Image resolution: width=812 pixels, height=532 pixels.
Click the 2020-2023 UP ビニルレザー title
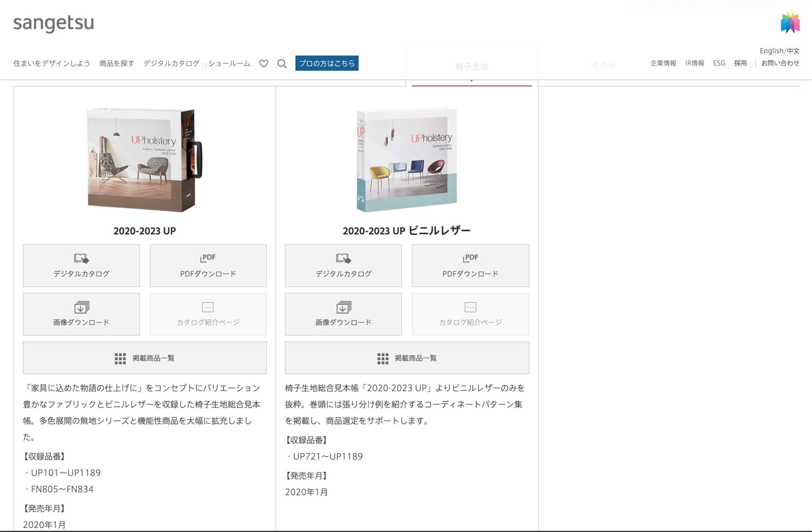click(x=407, y=231)
